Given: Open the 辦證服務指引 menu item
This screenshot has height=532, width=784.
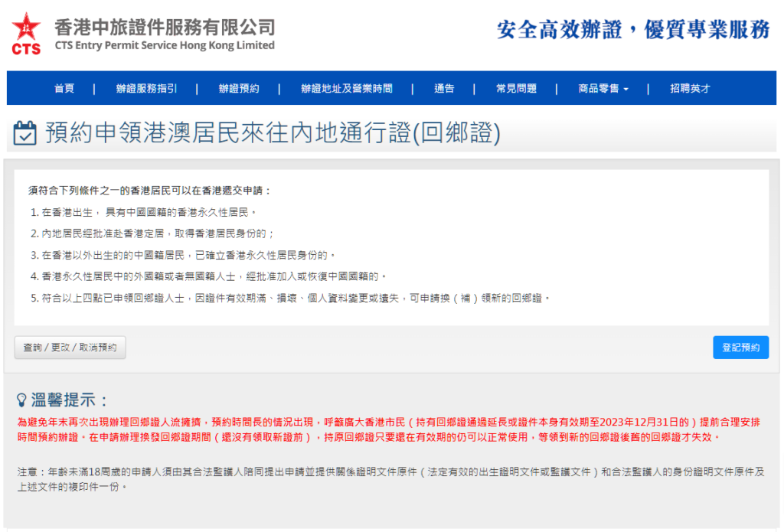Looking at the screenshot, I should pos(146,89).
